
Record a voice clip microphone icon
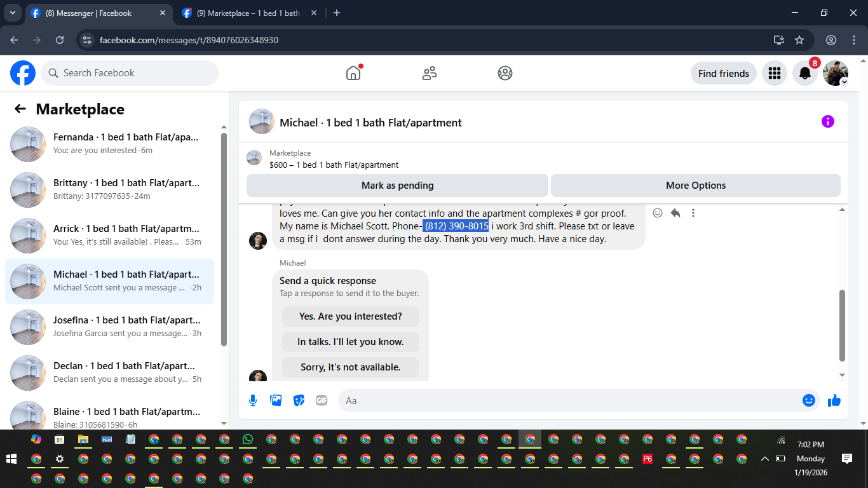pos(253,400)
